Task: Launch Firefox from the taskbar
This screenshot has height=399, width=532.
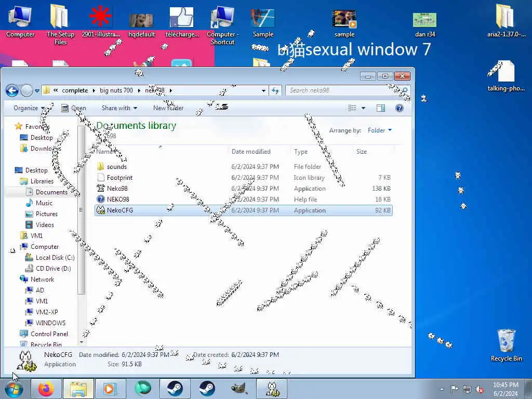Action: point(46,389)
